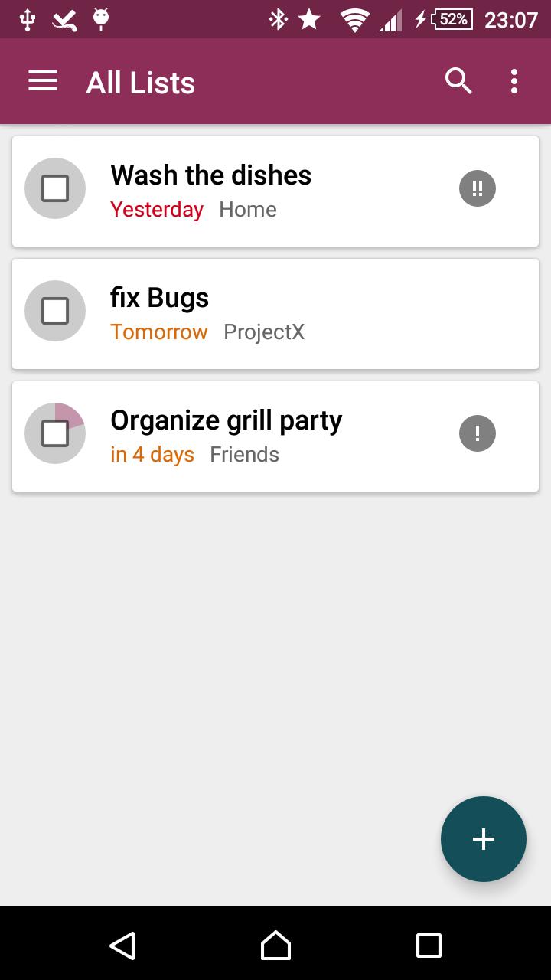Tap the Android back navigation icon

coord(122,945)
